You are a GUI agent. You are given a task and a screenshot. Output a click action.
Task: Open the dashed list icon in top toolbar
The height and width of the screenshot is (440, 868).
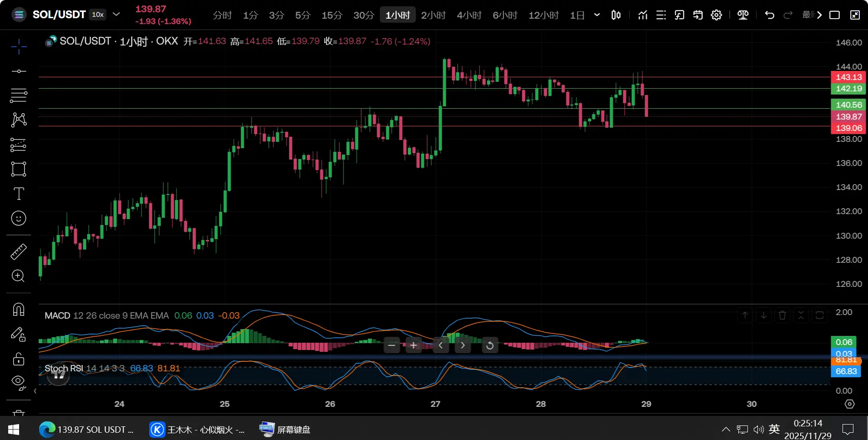tap(661, 15)
